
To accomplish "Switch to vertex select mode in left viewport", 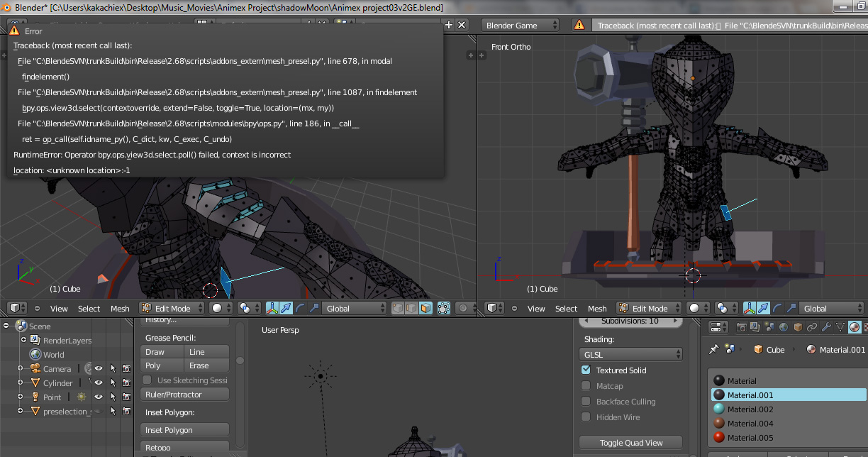I will point(399,308).
